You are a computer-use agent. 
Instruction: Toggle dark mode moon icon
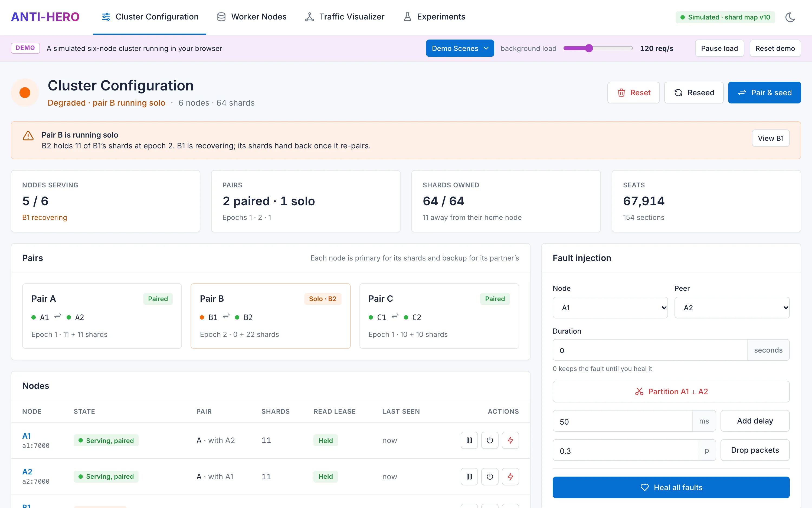coord(790,17)
